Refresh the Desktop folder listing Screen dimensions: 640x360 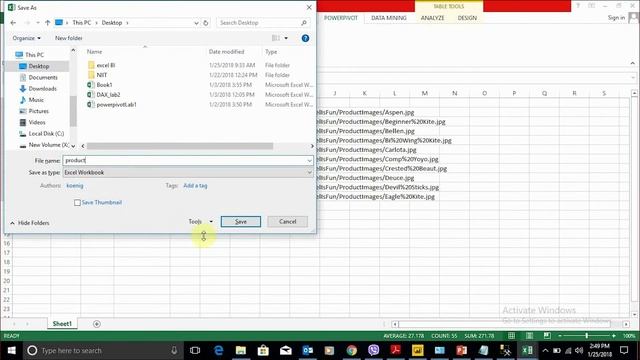pyautogui.click(x=206, y=23)
